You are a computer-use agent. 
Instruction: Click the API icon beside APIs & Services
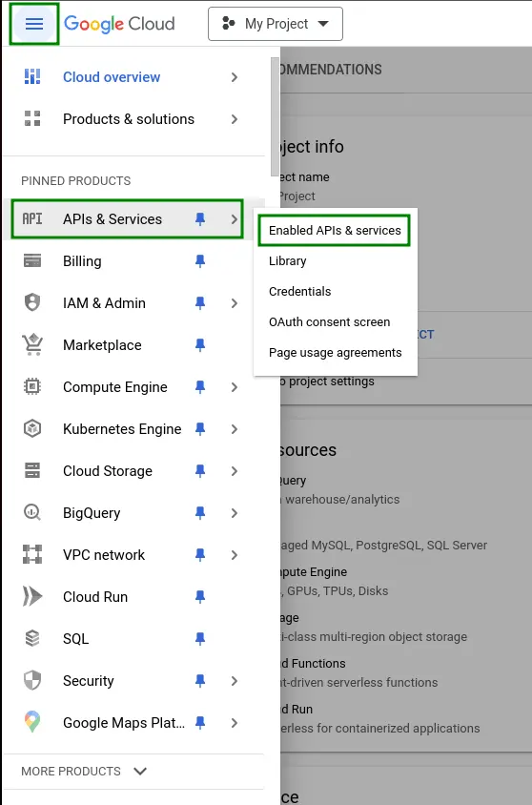[32, 218]
